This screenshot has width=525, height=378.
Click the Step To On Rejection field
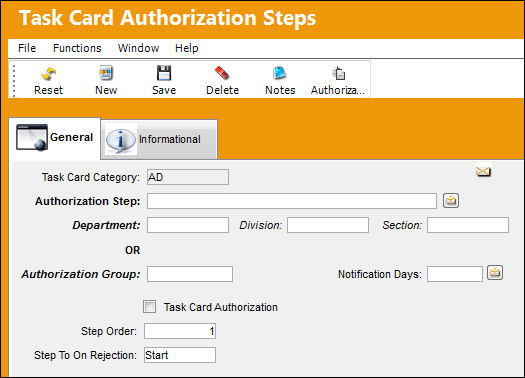[180, 355]
